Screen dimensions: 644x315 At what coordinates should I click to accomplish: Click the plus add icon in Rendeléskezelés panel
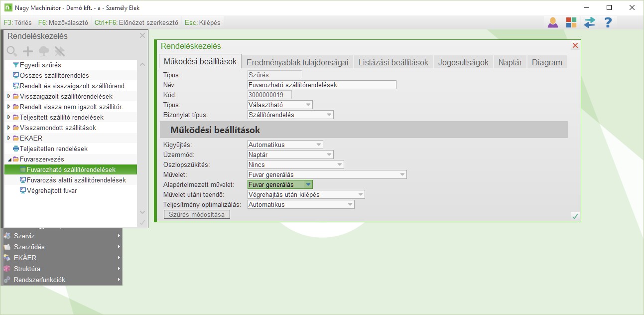(x=28, y=51)
